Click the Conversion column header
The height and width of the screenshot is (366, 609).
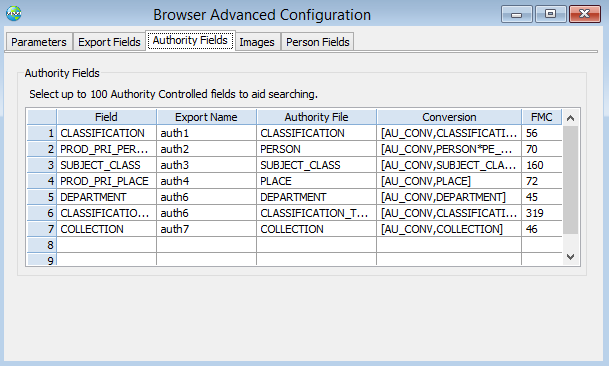pyautogui.click(x=449, y=117)
